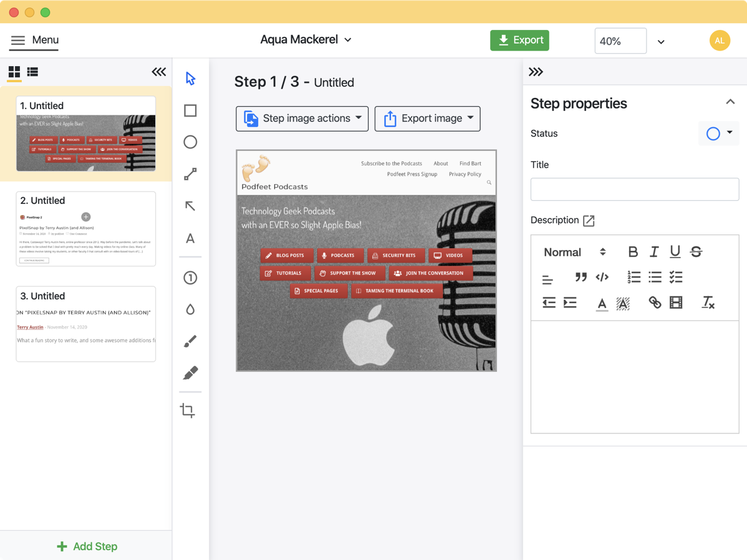The width and height of the screenshot is (747, 560).
Task: Open the Step image actions dropdown
Action: (x=302, y=118)
